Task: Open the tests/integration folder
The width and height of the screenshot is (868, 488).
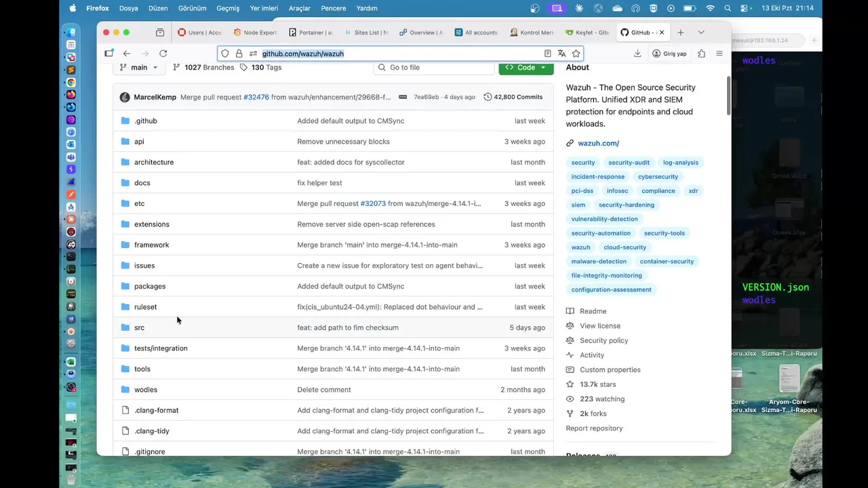Action: point(161,348)
